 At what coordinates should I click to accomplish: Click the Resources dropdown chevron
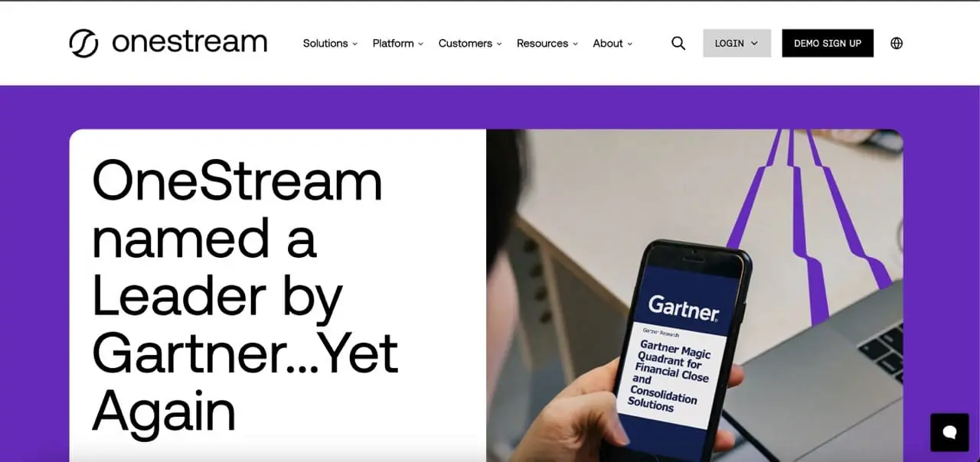575,44
